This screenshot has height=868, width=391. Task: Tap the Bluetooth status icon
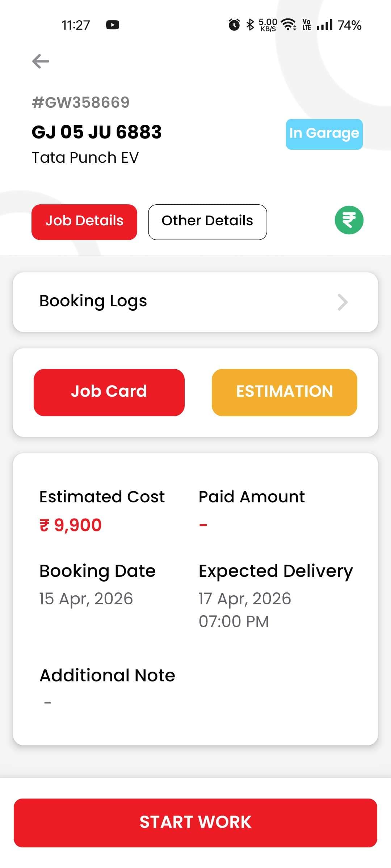pyautogui.click(x=250, y=25)
